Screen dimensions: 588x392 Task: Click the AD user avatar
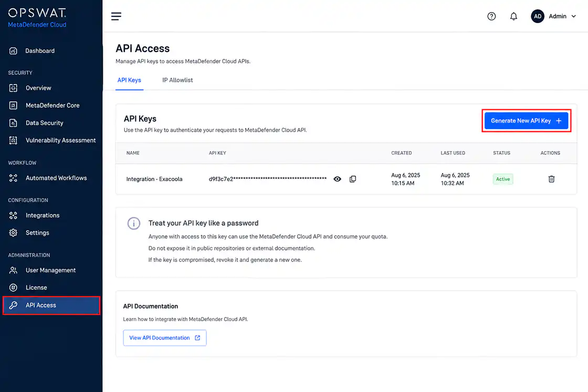pyautogui.click(x=538, y=16)
